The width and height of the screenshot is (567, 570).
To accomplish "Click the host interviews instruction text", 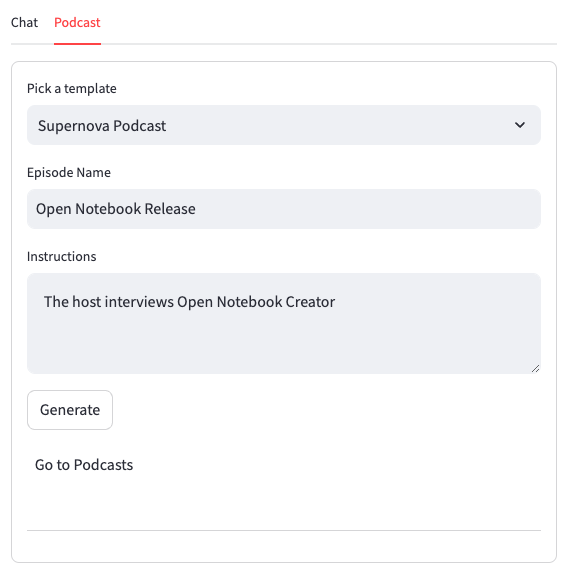I will (189, 302).
